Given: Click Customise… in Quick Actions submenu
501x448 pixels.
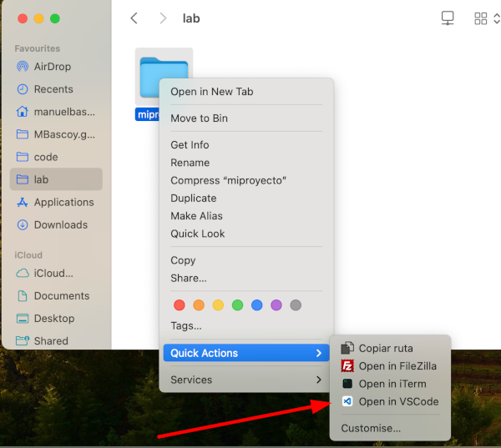Looking at the screenshot, I should [371, 428].
